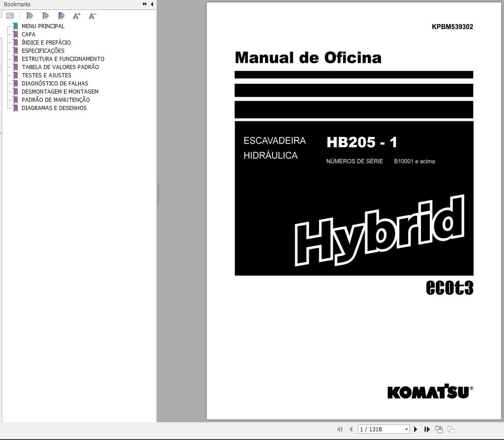Image resolution: width=504 pixels, height=440 pixels.
Task: Open the page number dropdown arrow
Action: click(x=407, y=429)
